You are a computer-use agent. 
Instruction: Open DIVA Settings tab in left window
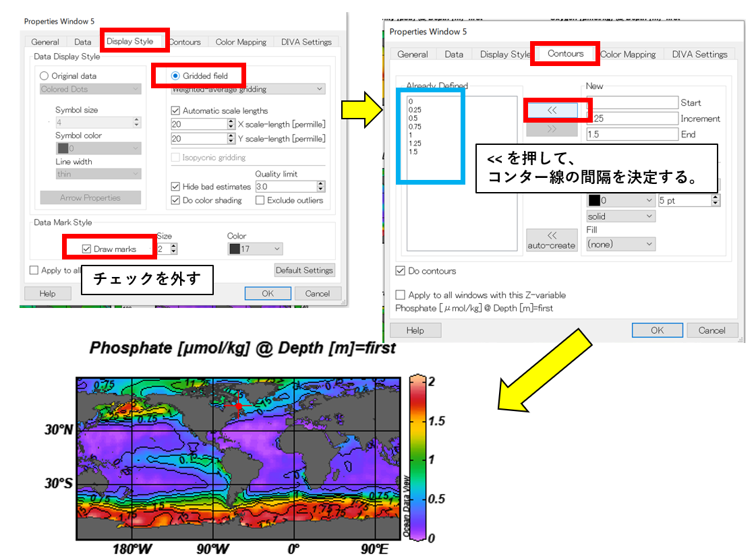pyautogui.click(x=306, y=42)
